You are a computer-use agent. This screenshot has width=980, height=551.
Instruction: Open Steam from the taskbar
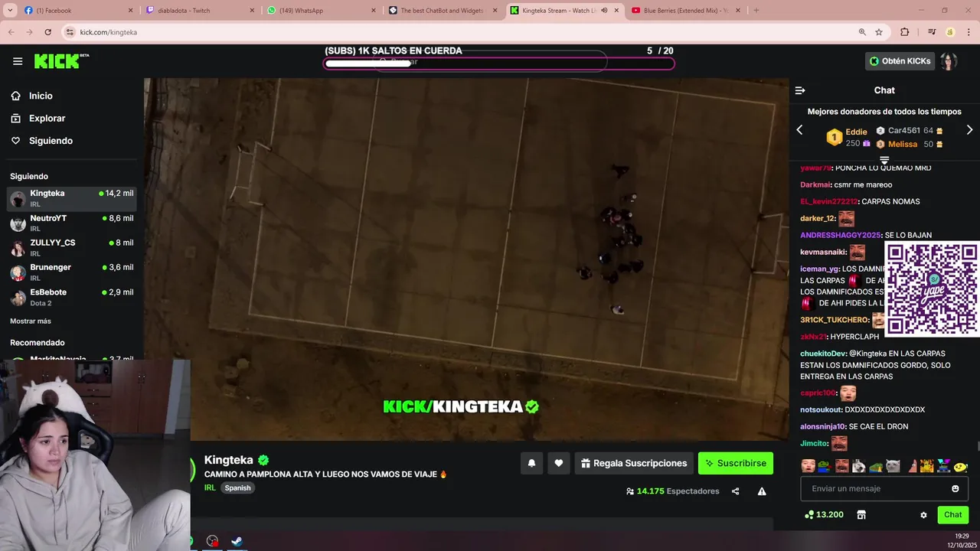pyautogui.click(x=237, y=541)
